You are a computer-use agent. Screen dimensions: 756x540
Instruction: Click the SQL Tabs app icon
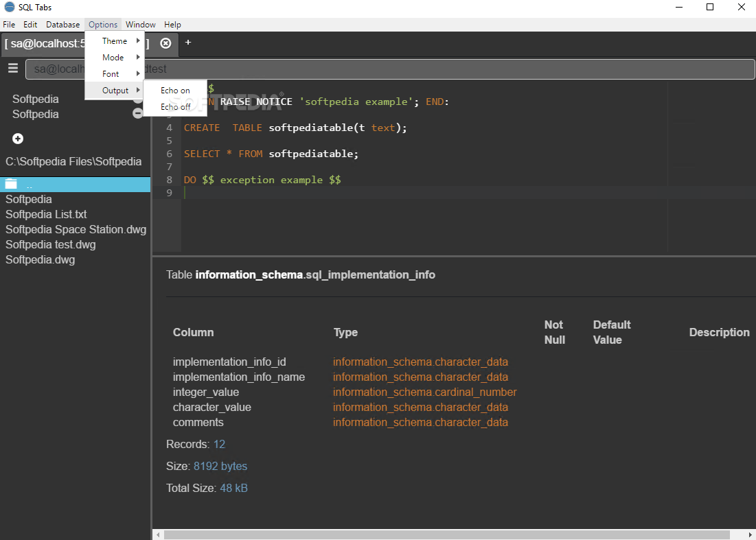[x=9, y=7]
